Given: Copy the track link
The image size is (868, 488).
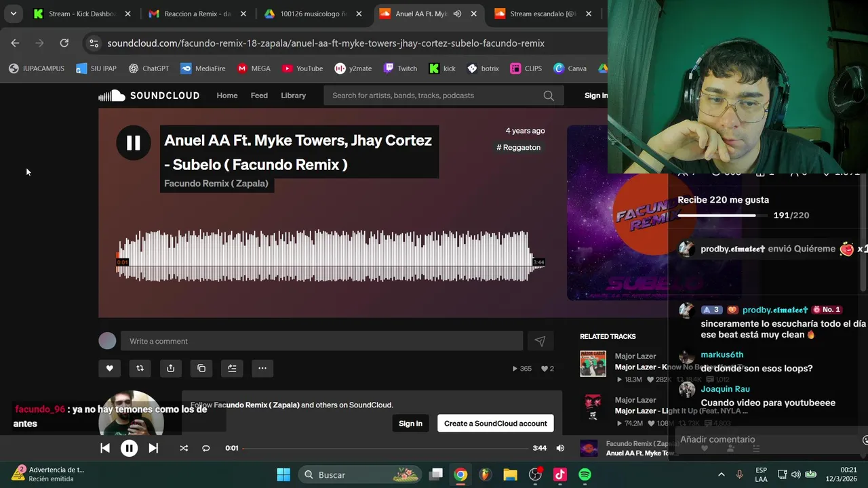Looking at the screenshot, I should 201,368.
